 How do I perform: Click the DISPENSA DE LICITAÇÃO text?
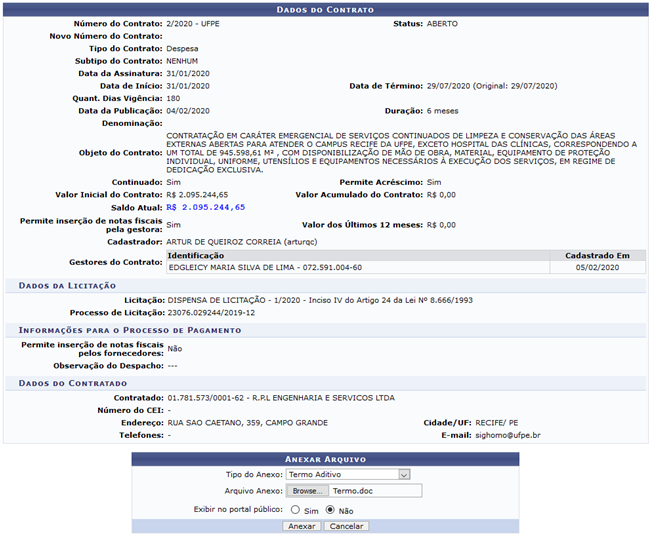216,300
